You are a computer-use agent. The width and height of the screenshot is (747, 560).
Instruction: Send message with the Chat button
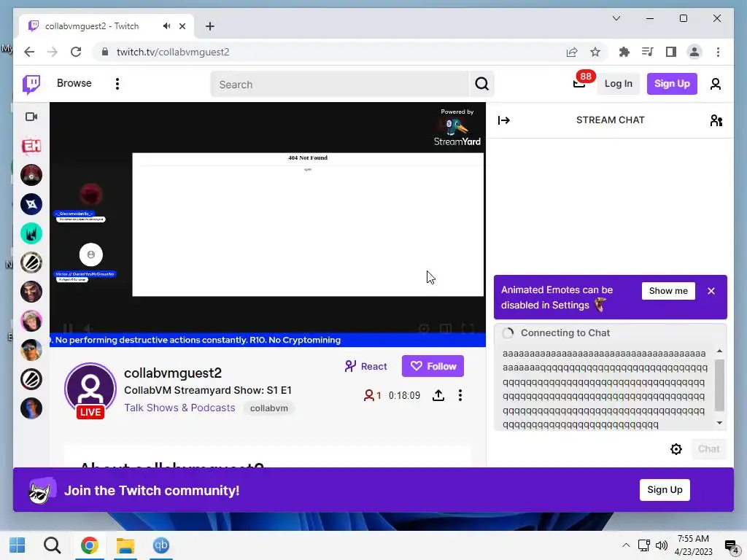(x=708, y=449)
